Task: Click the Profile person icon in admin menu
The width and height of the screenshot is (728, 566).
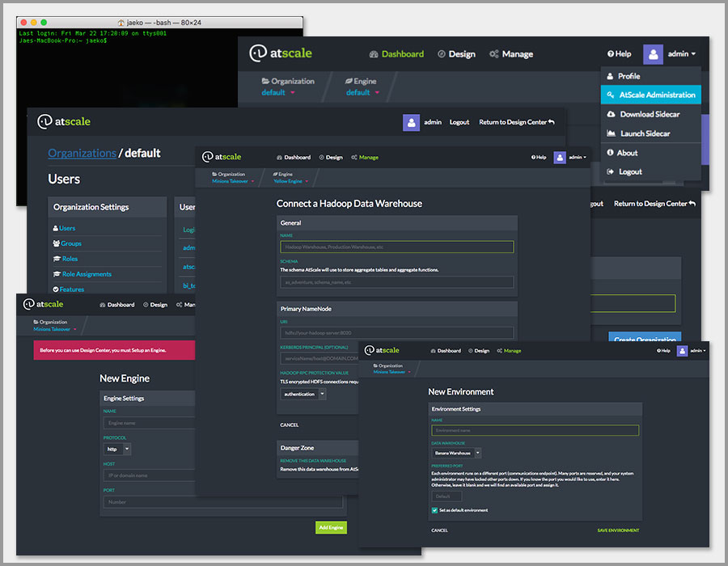Action: pyautogui.click(x=610, y=76)
